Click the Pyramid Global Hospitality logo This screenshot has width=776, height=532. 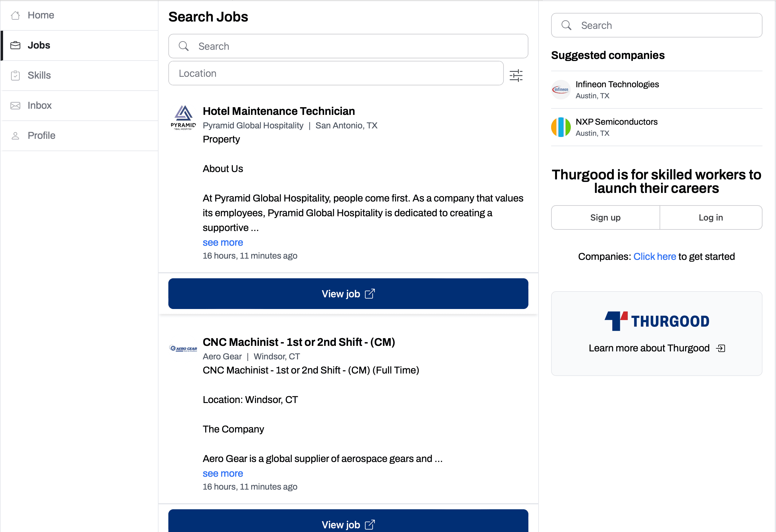[x=183, y=118]
